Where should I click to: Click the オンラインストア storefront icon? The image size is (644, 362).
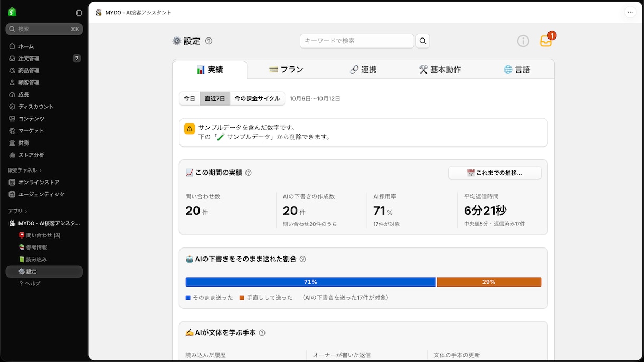(x=12, y=182)
